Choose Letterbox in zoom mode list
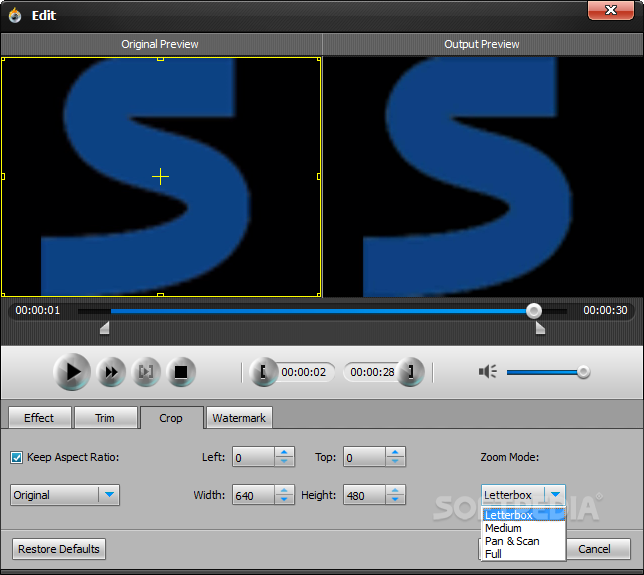Viewport: 644px width, 575px height. [523, 515]
